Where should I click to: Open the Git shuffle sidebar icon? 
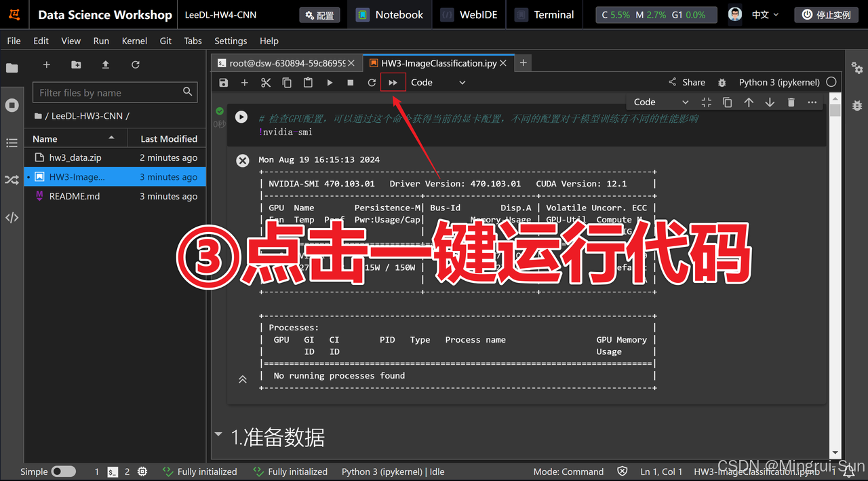(x=12, y=180)
